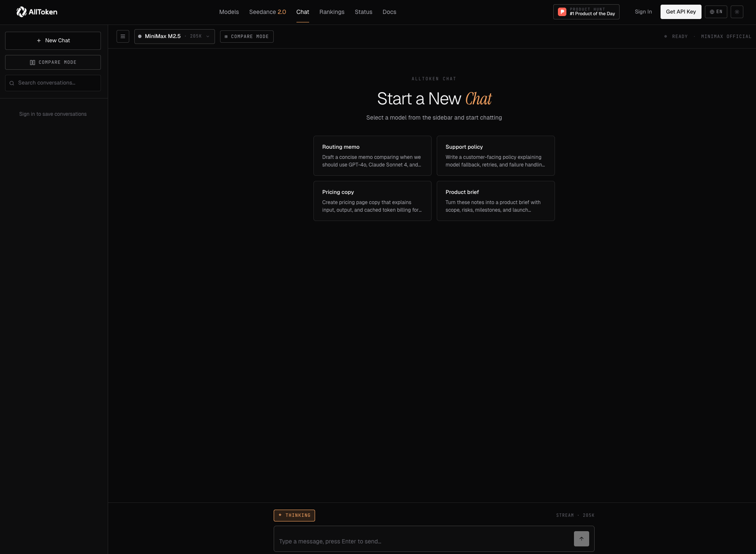Choose the Routing memo prompt card
Screen dimensions: 756x554
click(x=373, y=156)
